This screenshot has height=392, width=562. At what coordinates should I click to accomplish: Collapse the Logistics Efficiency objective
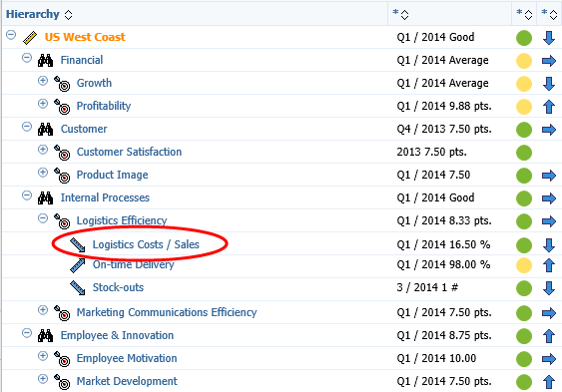pyautogui.click(x=43, y=218)
